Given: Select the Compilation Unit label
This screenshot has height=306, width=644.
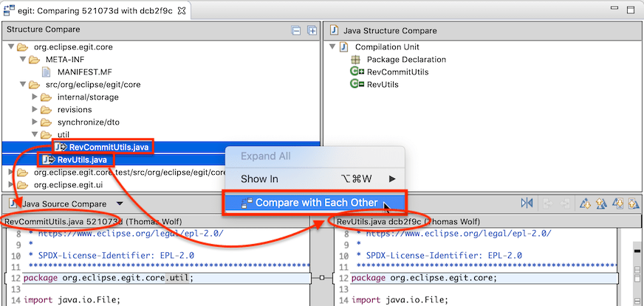Looking at the screenshot, I should 387,47.
